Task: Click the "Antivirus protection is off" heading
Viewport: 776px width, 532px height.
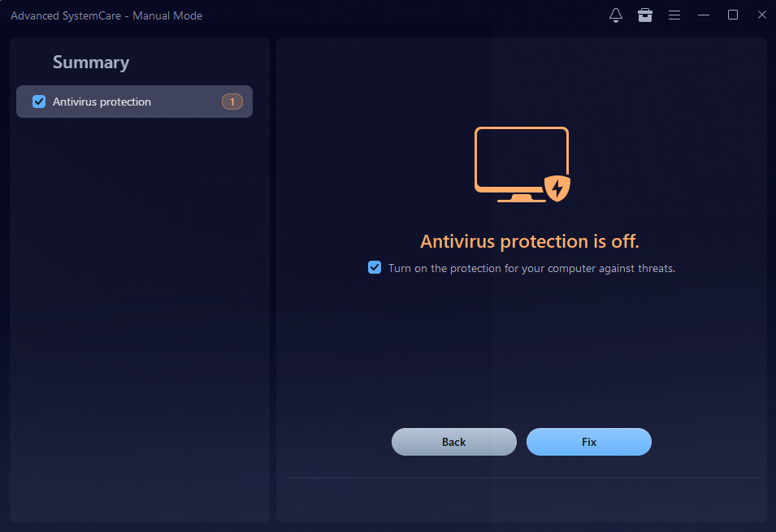Action: tap(529, 241)
